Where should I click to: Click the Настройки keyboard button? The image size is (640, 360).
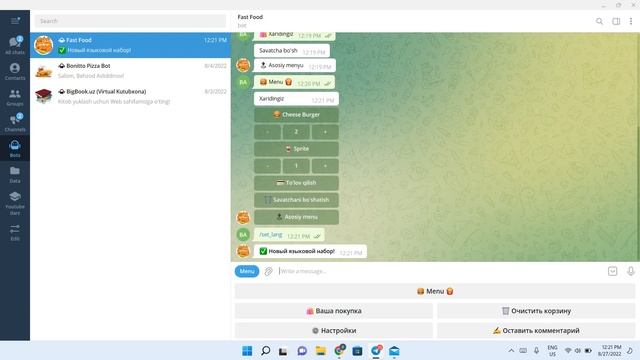click(334, 331)
